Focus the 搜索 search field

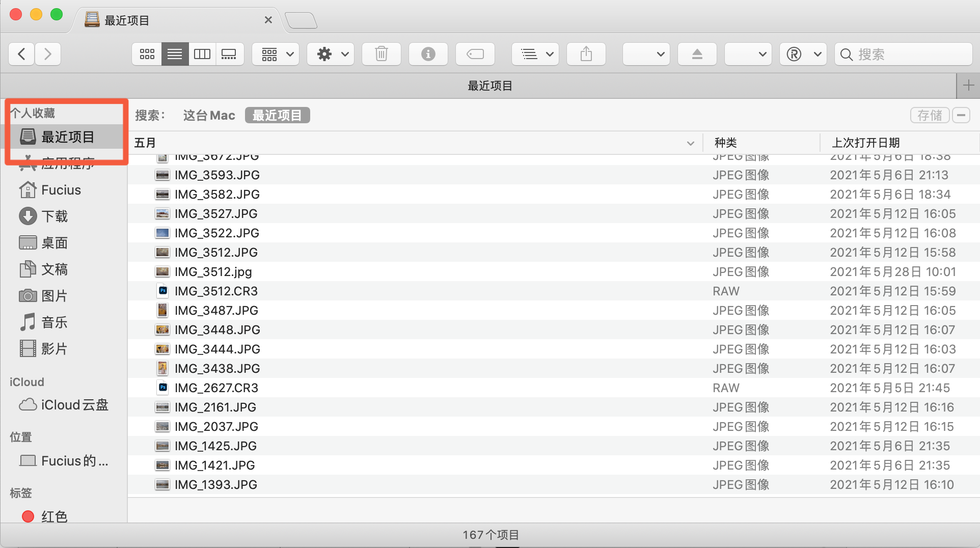click(x=904, y=54)
